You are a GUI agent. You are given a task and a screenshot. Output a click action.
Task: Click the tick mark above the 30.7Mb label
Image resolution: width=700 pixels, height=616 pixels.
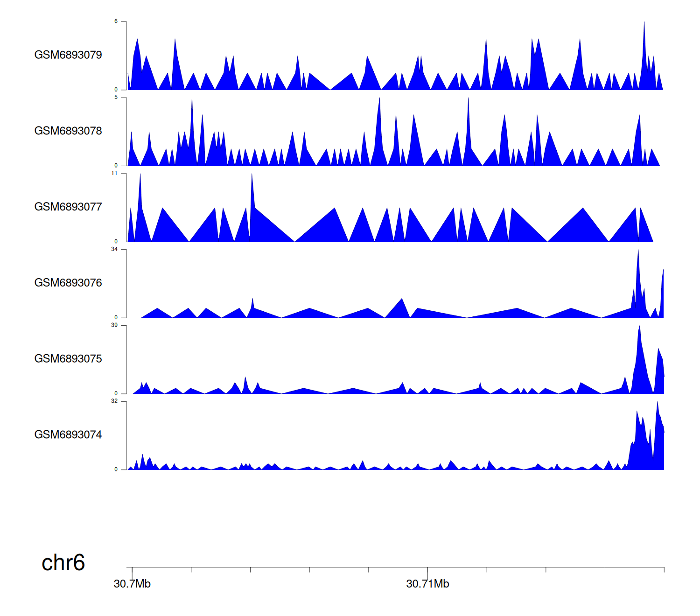[x=132, y=571]
